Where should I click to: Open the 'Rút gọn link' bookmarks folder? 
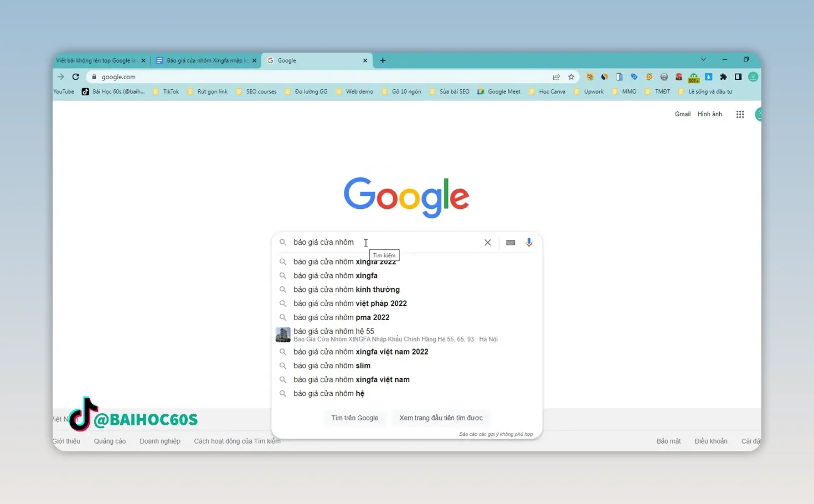[207, 91]
